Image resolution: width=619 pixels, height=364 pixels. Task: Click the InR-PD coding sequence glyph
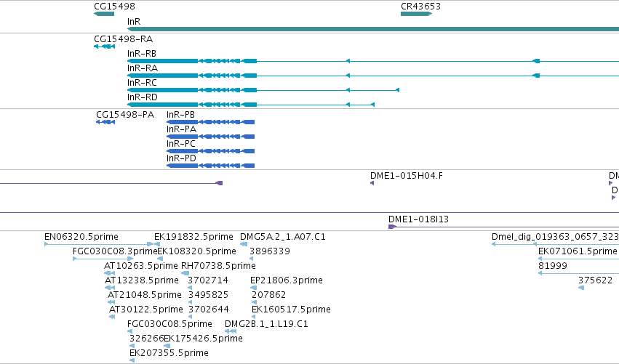pyautogui.click(x=211, y=166)
